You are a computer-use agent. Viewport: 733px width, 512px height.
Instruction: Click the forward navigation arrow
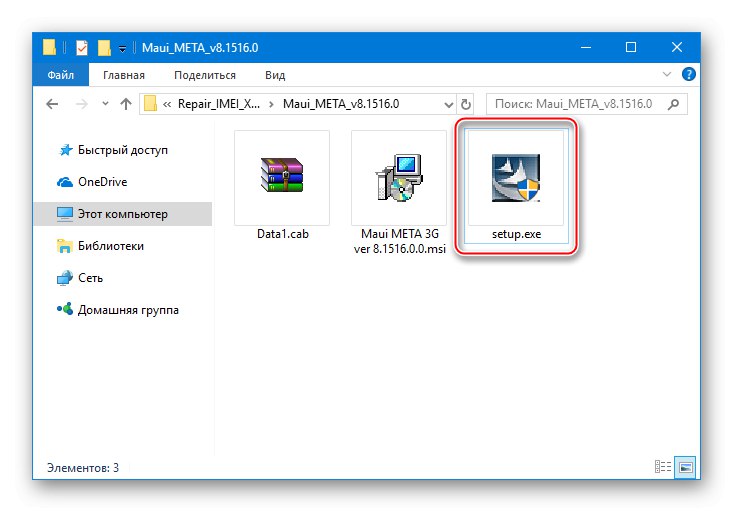coord(82,104)
